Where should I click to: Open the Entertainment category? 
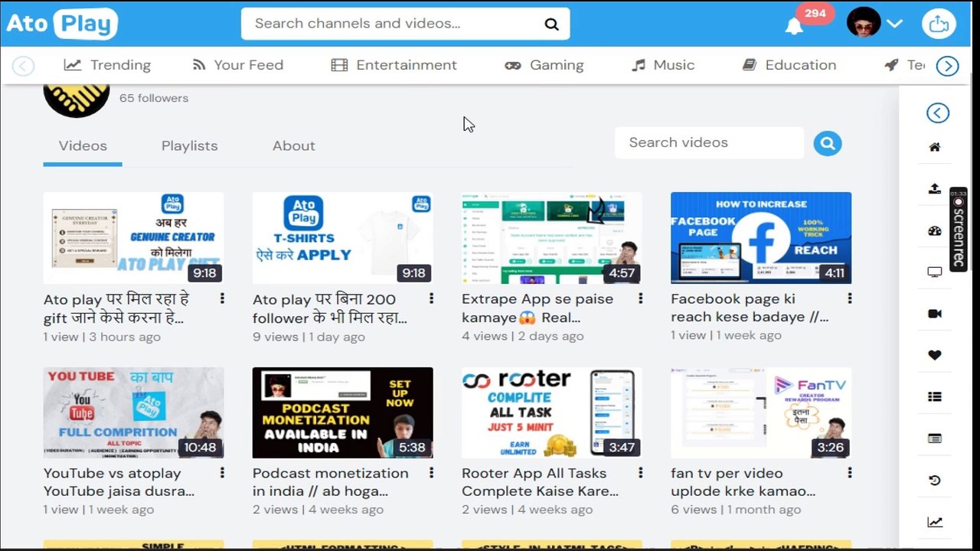[x=394, y=65]
